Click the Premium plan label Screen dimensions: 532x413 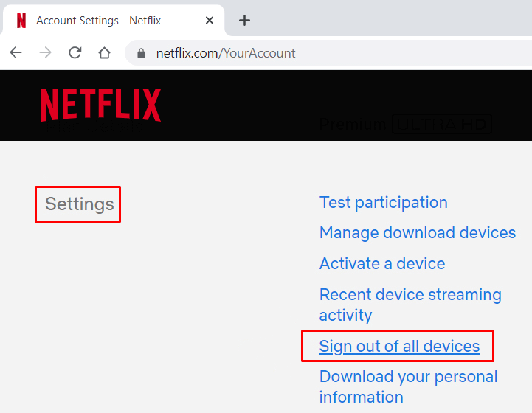(353, 124)
